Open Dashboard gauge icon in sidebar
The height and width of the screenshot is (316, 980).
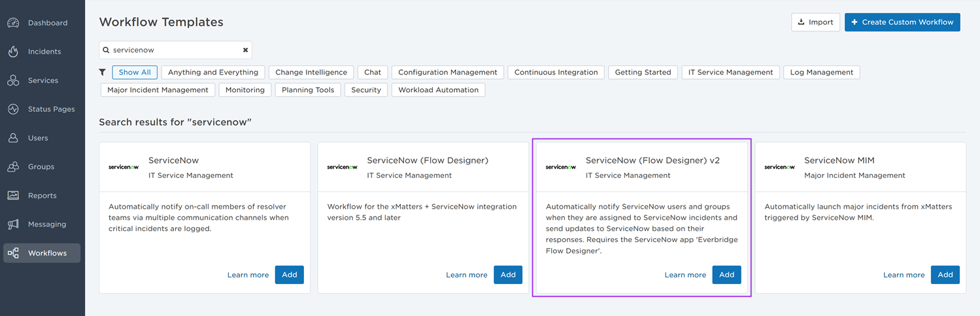click(13, 23)
